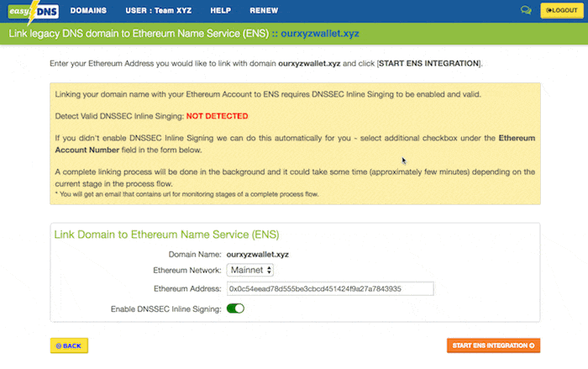Open the HELP menu
Screen dimensions: 588x369
tap(220, 11)
